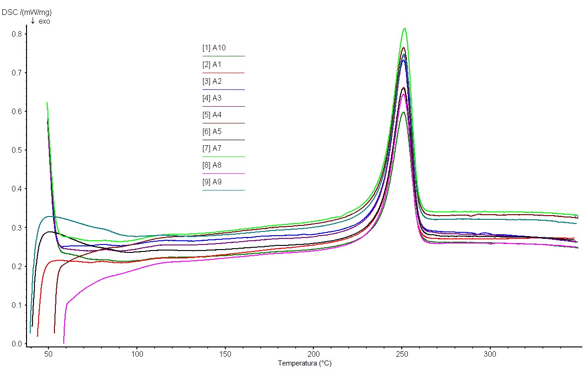The image size is (588, 373).
Task: Click the 100 tick label on temperature axis
Action: pyautogui.click(x=137, y=354)
